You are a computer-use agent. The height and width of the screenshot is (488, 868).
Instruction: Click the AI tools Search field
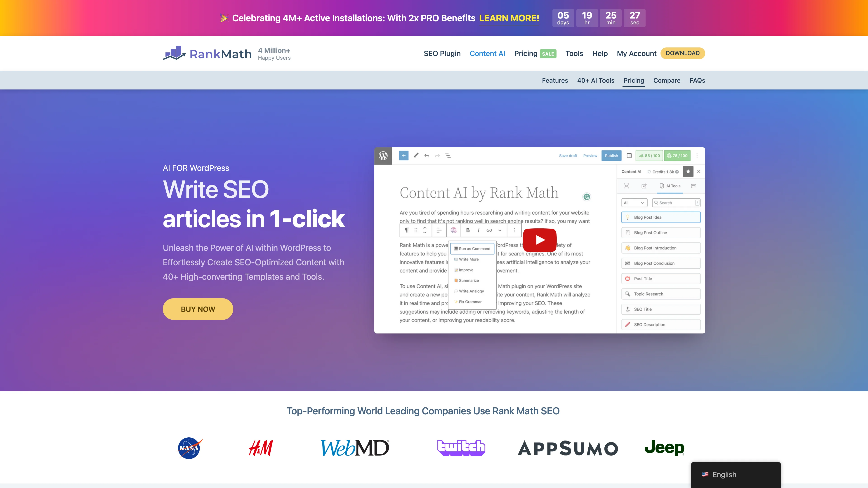(676, 203)
